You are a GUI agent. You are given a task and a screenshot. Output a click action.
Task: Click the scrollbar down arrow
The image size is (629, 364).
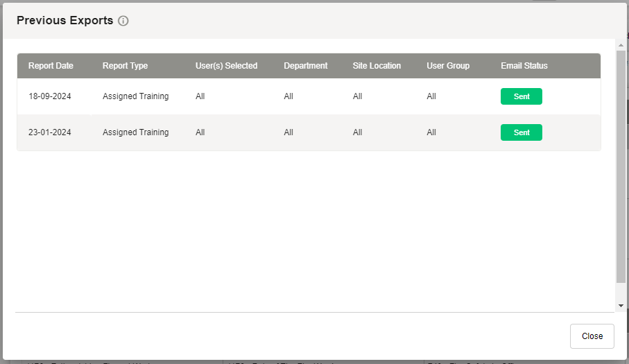coord(621,305)
